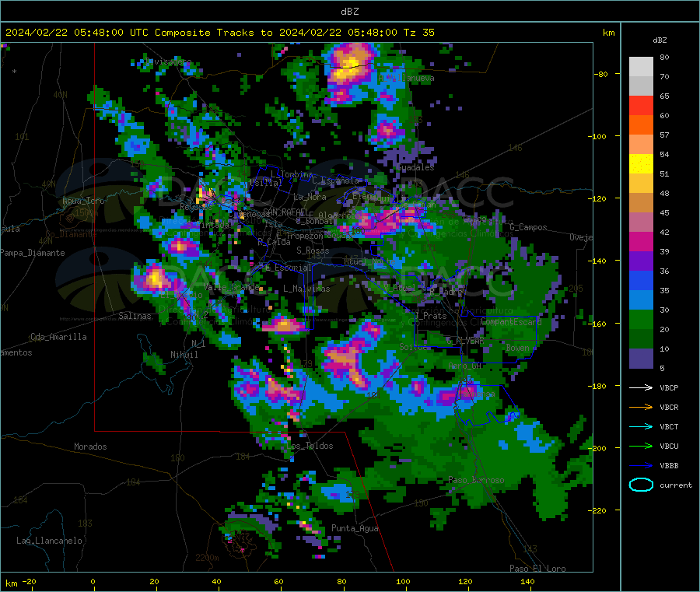The width and height of the screenshot is (700, 592).
Task: Click the 'Valle_Grande' map label
Action: (231, 286)
